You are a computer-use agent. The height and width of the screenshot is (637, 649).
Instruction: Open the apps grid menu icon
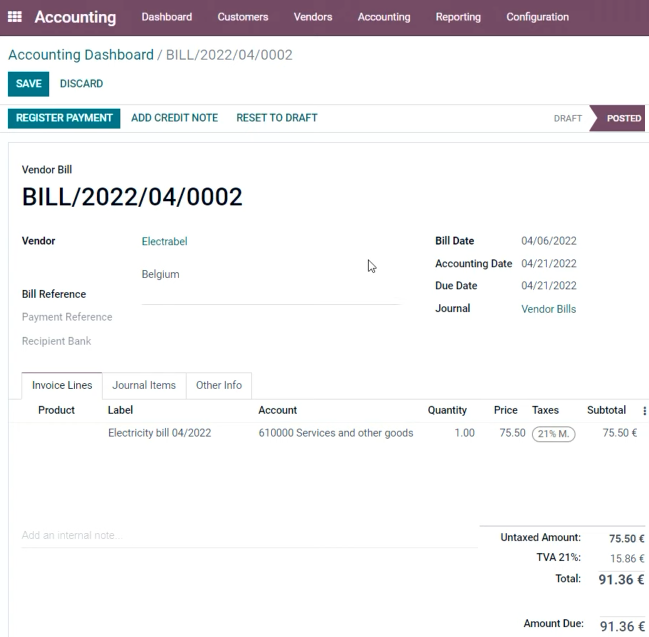click(x=15, y=17)
